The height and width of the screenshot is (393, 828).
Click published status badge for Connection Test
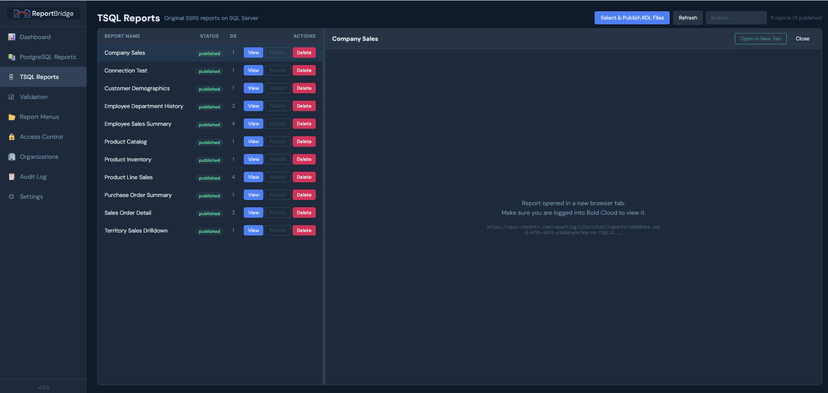pyautogui.click(x=210, y=71)
